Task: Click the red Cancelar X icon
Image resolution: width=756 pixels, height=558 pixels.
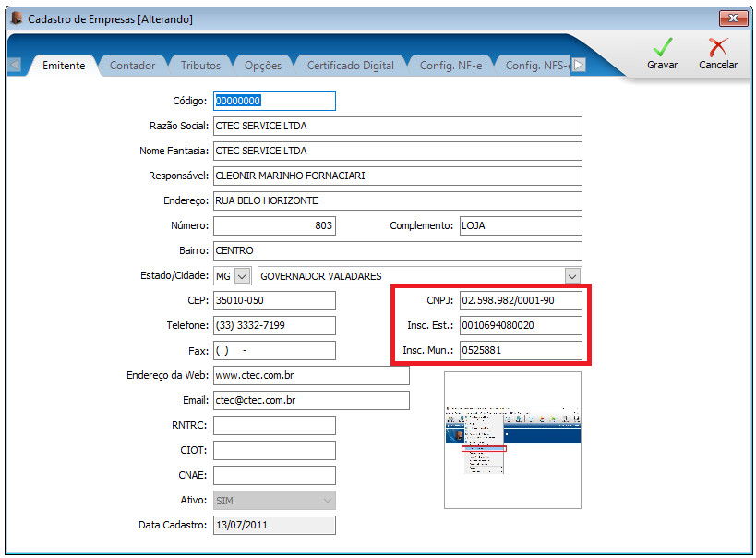Action: point(718,47)
